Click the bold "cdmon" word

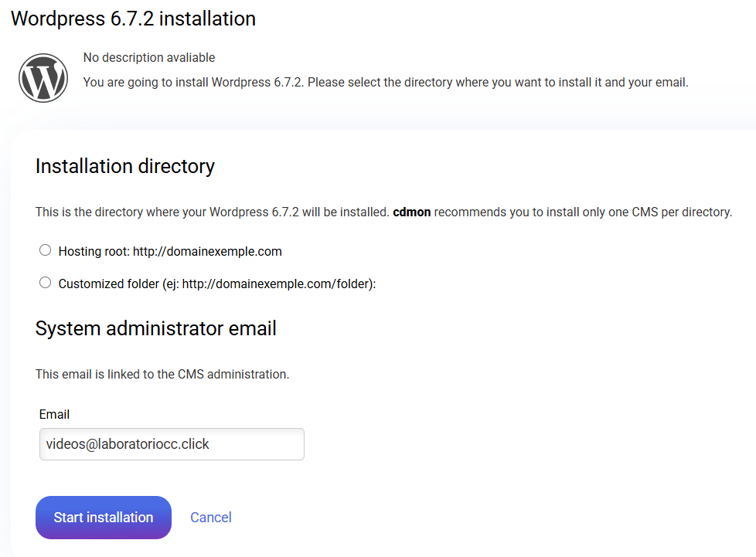coord(411,212)
